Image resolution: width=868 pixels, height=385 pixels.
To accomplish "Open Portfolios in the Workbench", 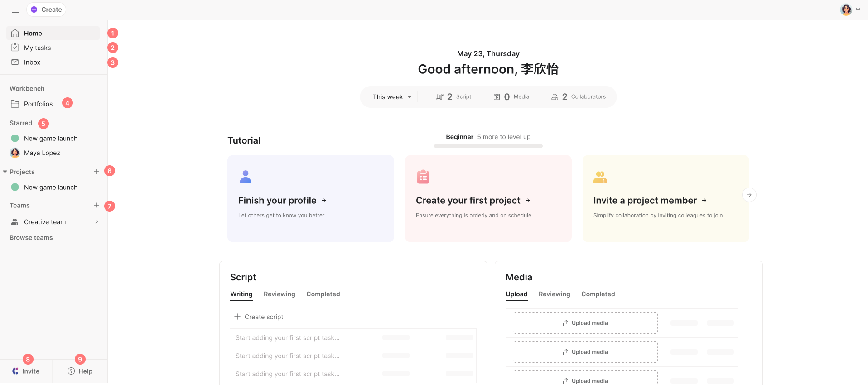I will (38, 104).
